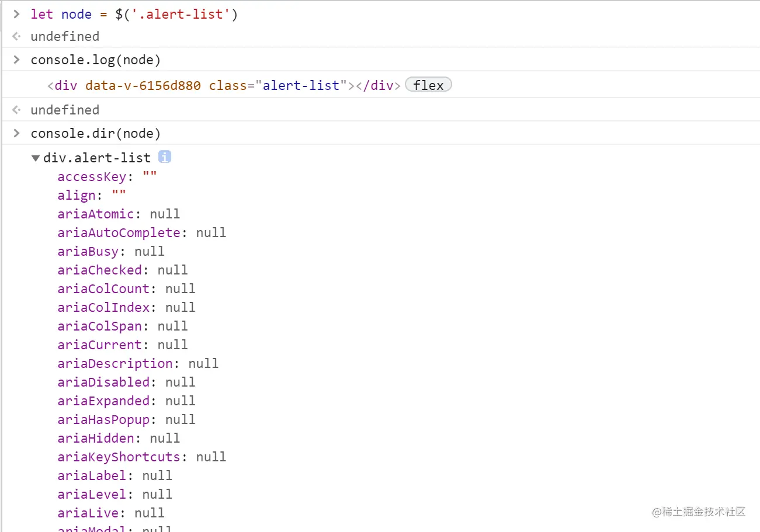760x532 pixels.
Task: Select the ariaLevel property row
Action: click(115, 494)
